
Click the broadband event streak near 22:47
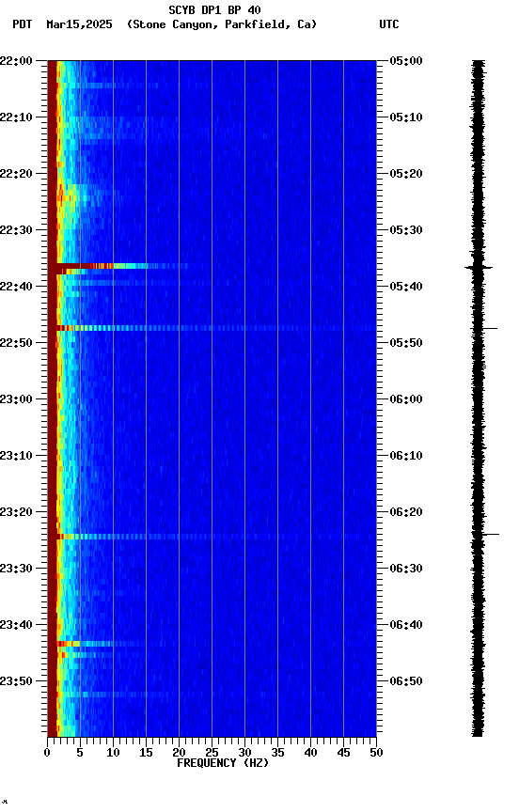click(212, 328)
